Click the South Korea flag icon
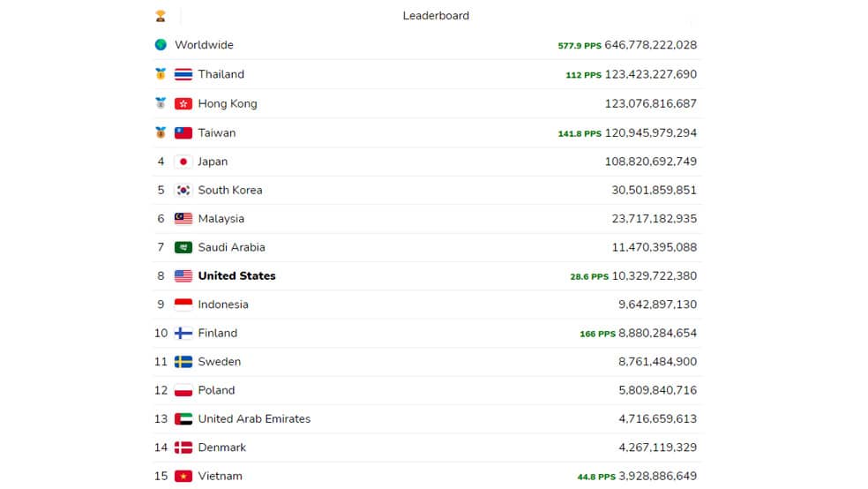The image size is (868, 489). 183,191
